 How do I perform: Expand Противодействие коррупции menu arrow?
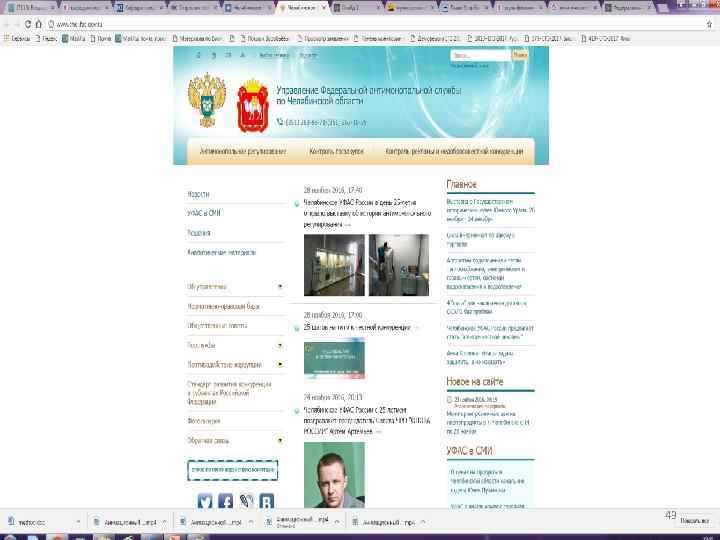(280, 365)
